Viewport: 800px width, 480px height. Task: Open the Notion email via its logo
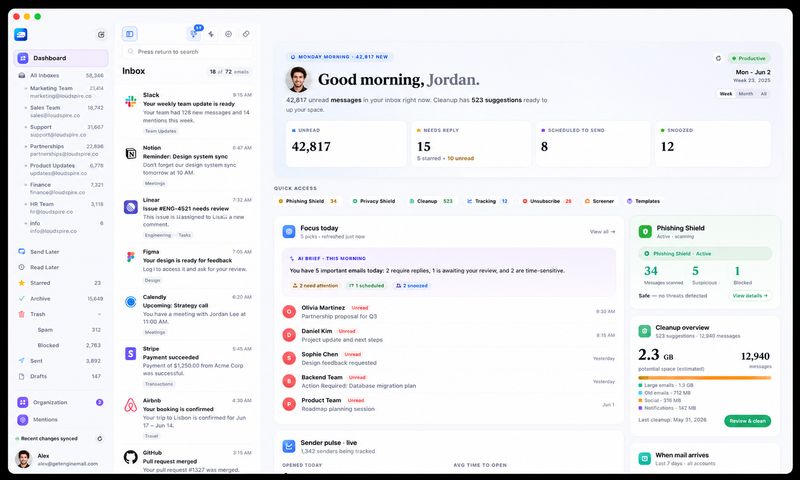(131, 154)
